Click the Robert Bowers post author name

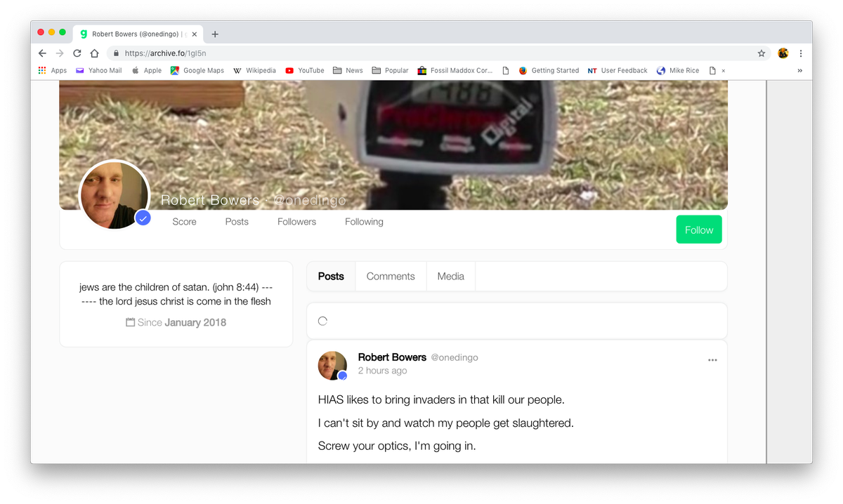392,357
